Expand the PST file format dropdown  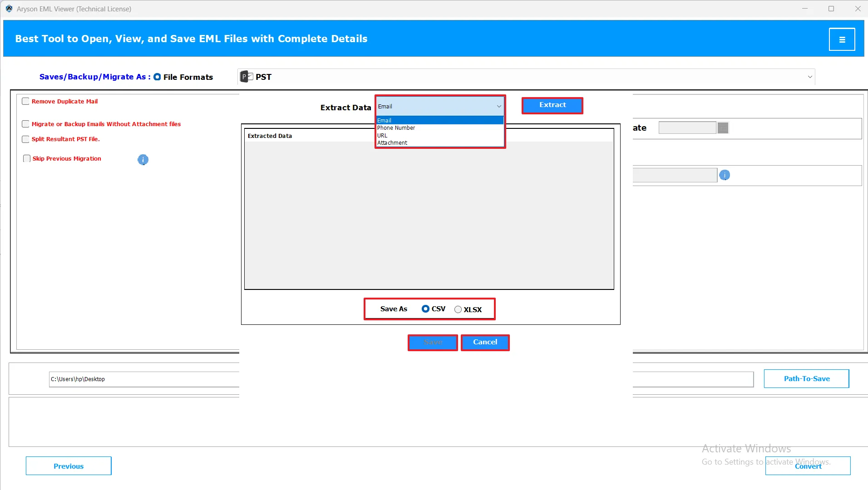pyautogui.click(x=809, y=77)
